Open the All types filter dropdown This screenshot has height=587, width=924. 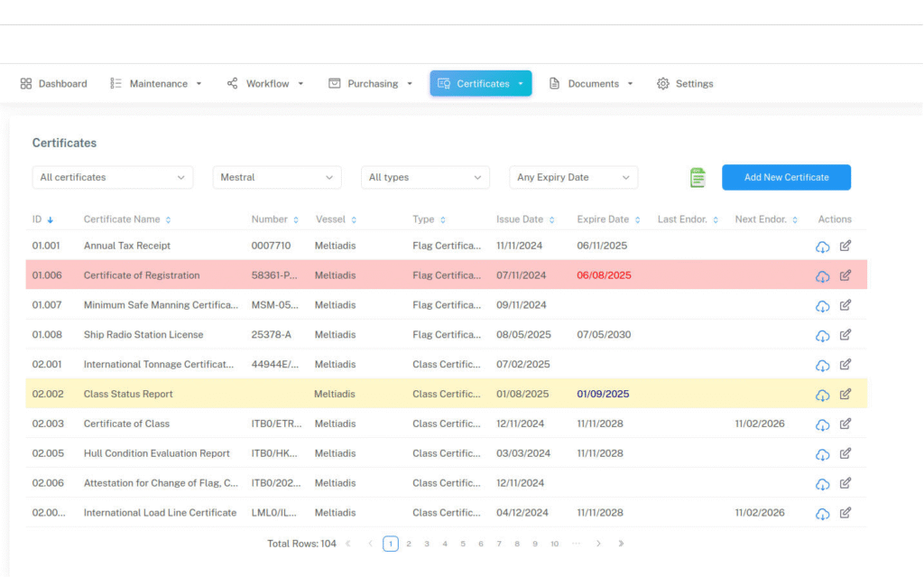[x=425, y=178]
